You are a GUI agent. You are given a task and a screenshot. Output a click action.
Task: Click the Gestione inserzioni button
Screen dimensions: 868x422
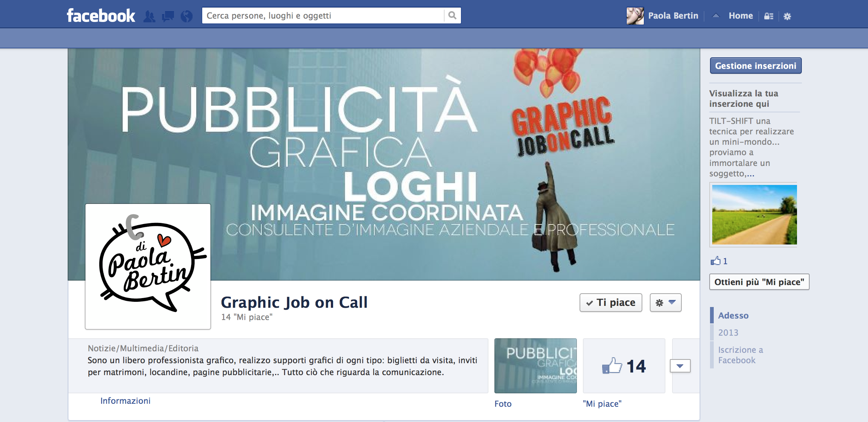pyautogui.click(x=755, y=65)
